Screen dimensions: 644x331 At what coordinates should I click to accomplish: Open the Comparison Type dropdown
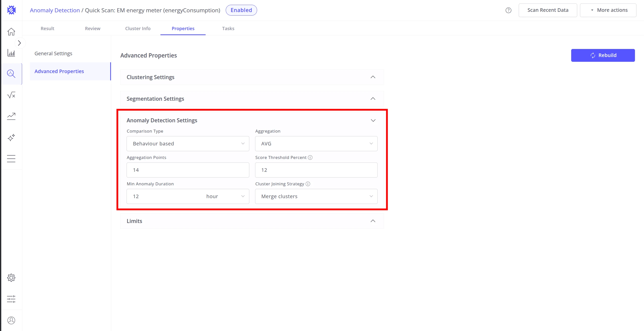188,144
